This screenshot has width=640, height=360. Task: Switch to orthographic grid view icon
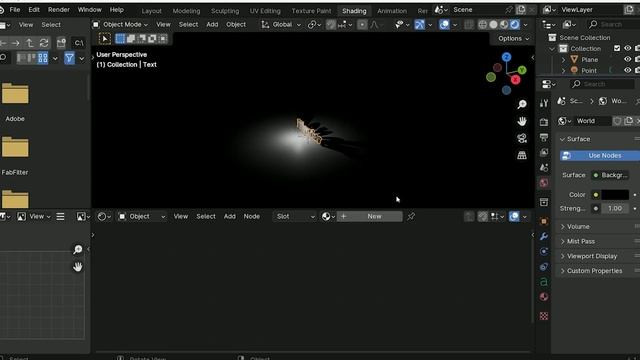[522, 155]
